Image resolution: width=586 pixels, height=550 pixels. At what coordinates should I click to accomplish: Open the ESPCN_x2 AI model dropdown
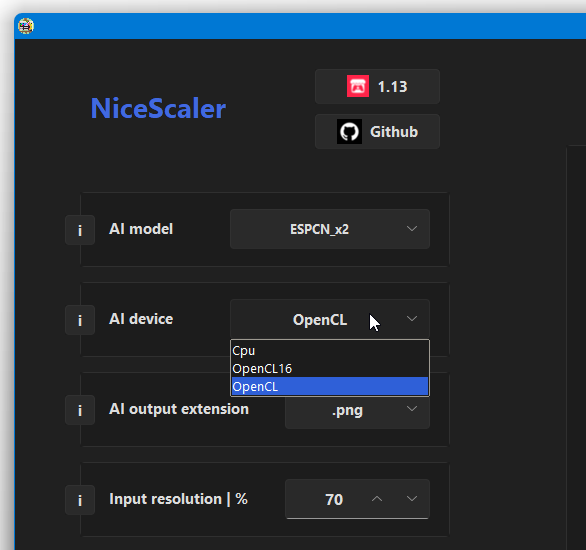pos(330,229)
